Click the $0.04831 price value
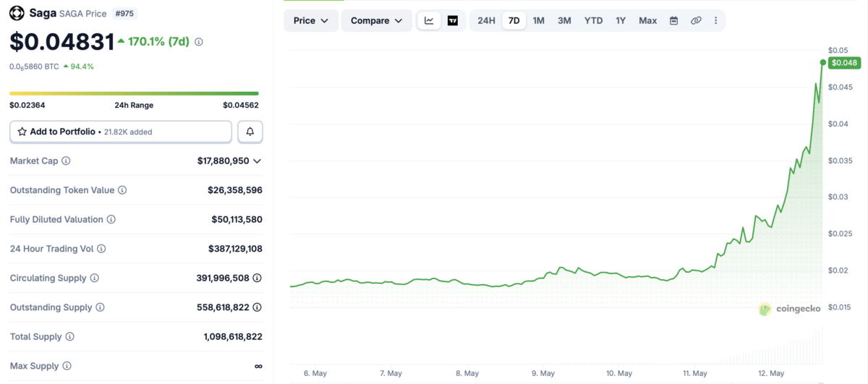 pos(61,42)
